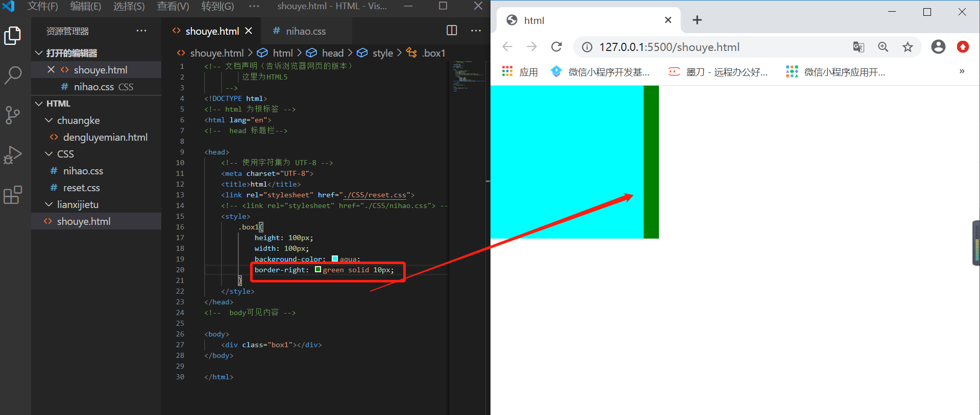Bookmark this page with the star icon
Viewport: 980px width, 415px height.
click(x=908, y=47)
